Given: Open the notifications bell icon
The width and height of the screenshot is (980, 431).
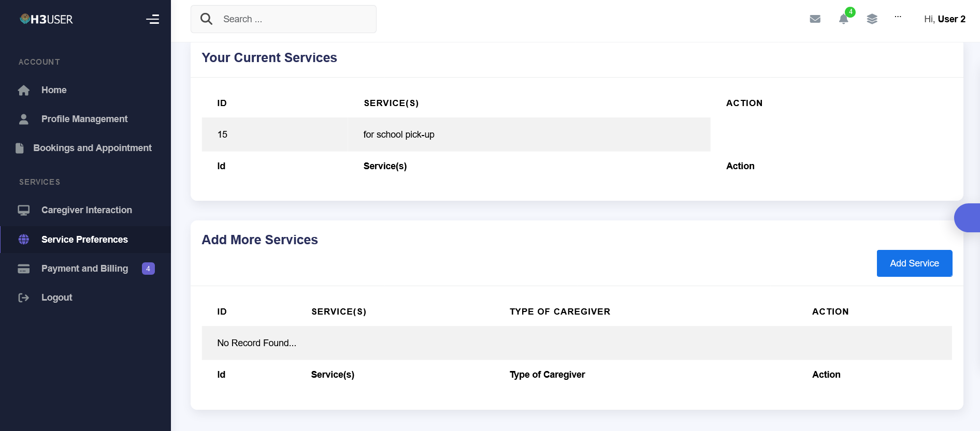Looking at the screenshot, I should click(x=843, y=19).
